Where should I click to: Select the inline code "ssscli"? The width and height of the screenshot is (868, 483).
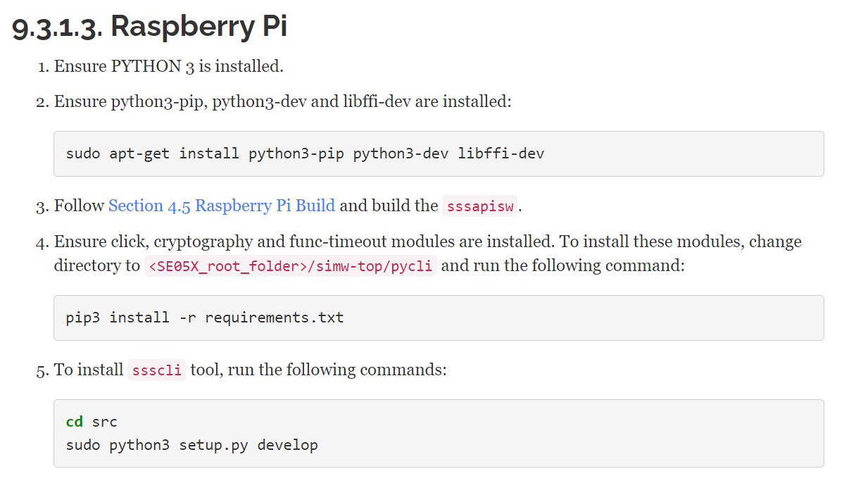pyautogui.click(x=157, y=370)
